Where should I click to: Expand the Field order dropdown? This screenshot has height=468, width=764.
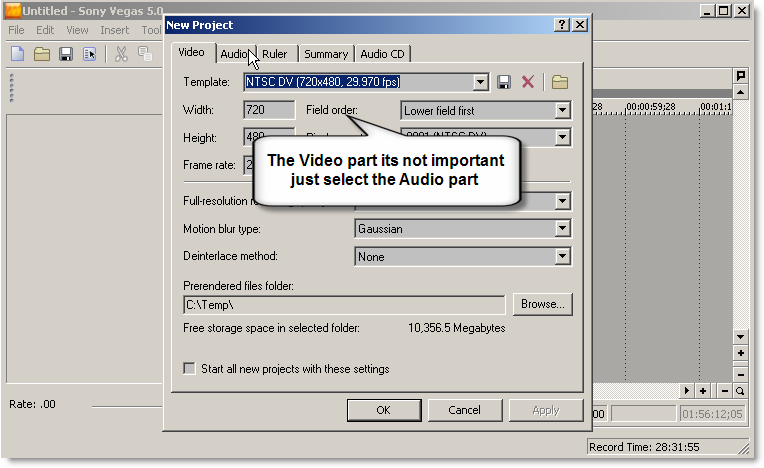(562, 111)
